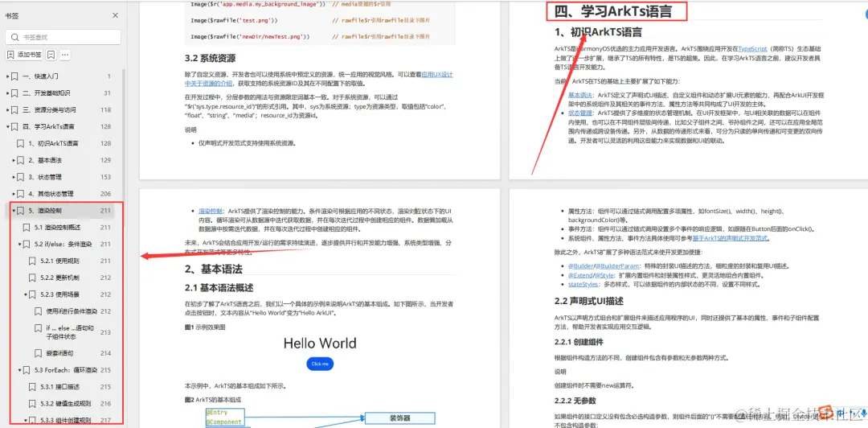Screen dimensions: 868x428
Task: Click the Hello World sample image text
Action: coord(320,343)
